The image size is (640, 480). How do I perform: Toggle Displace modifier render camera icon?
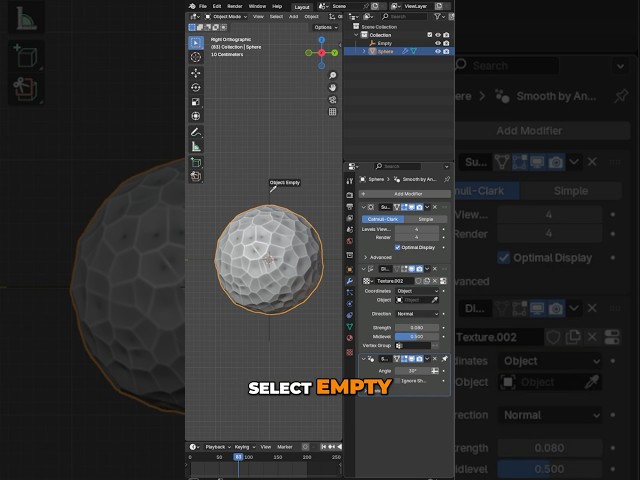point(419,269)
